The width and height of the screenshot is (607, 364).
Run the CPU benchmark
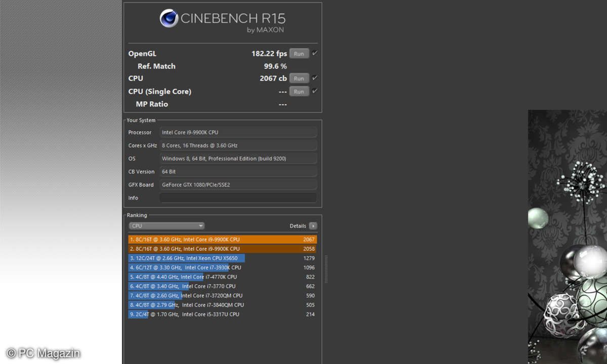299,78
